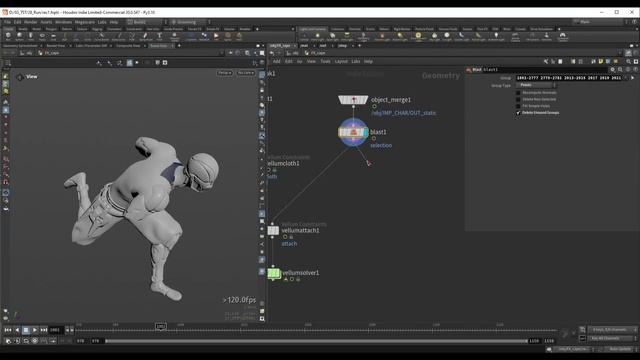Click the network editor back arrow

271,53
